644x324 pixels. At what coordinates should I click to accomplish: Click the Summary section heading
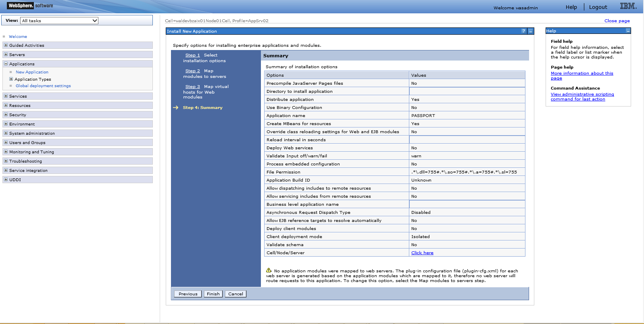276,56
